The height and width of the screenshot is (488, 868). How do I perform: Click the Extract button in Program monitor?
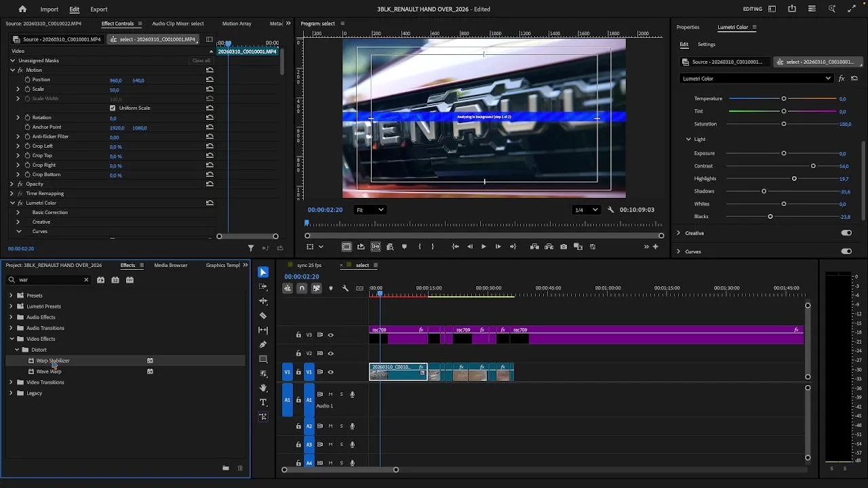[549, 247]
